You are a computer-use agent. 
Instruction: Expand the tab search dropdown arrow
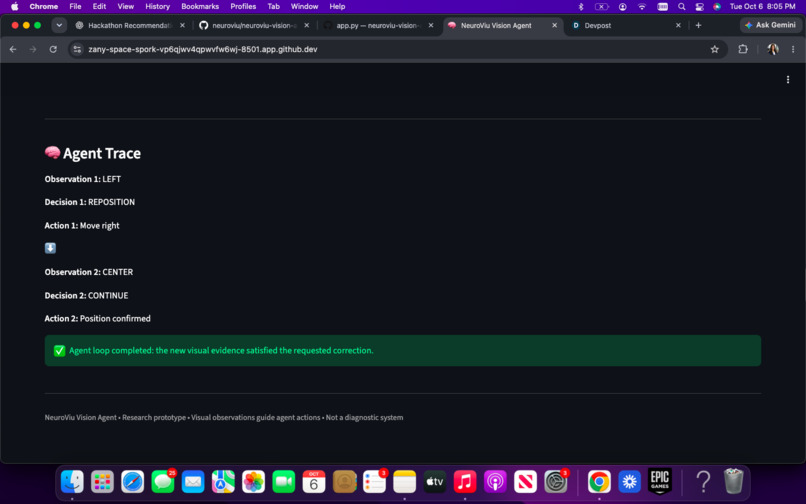click(x=59, y=25)
